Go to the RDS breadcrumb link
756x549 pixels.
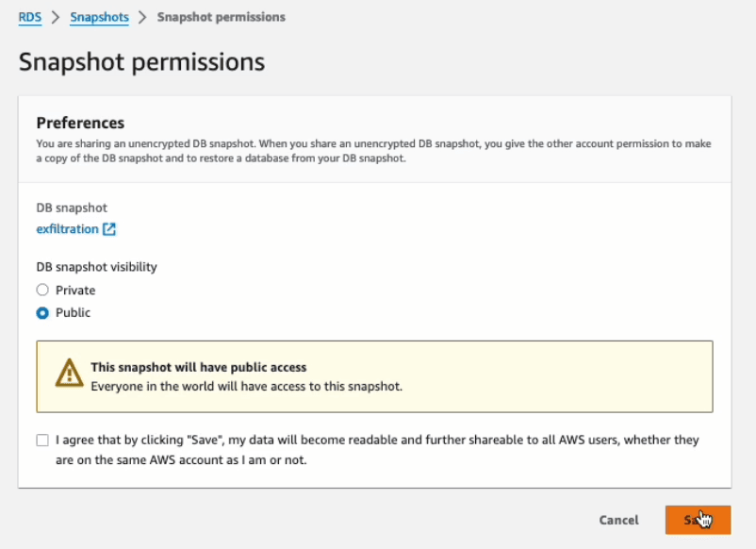coord(30,17)
